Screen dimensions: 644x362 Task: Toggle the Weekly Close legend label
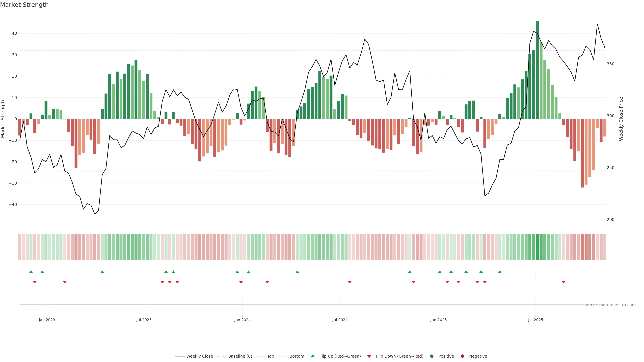[x=200, y=356]
